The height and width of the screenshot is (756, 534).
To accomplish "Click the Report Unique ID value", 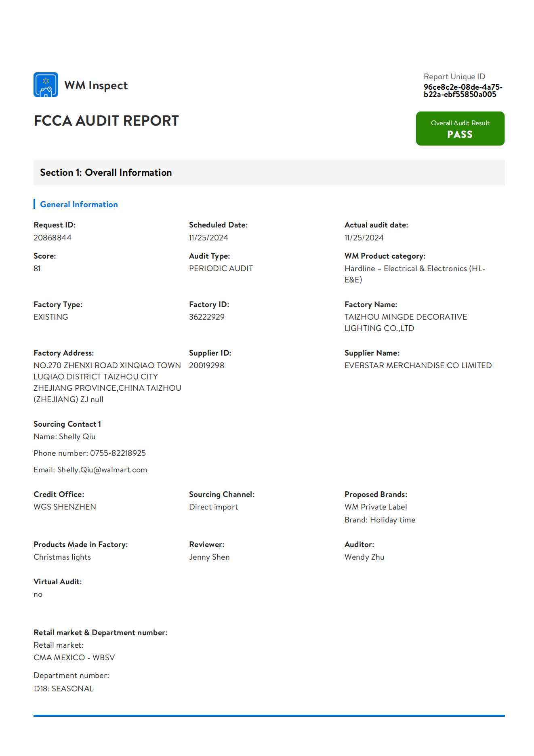I will (463, 91).
